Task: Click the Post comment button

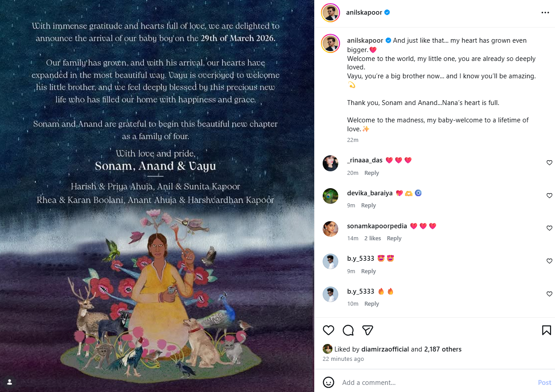Action: 544,383
